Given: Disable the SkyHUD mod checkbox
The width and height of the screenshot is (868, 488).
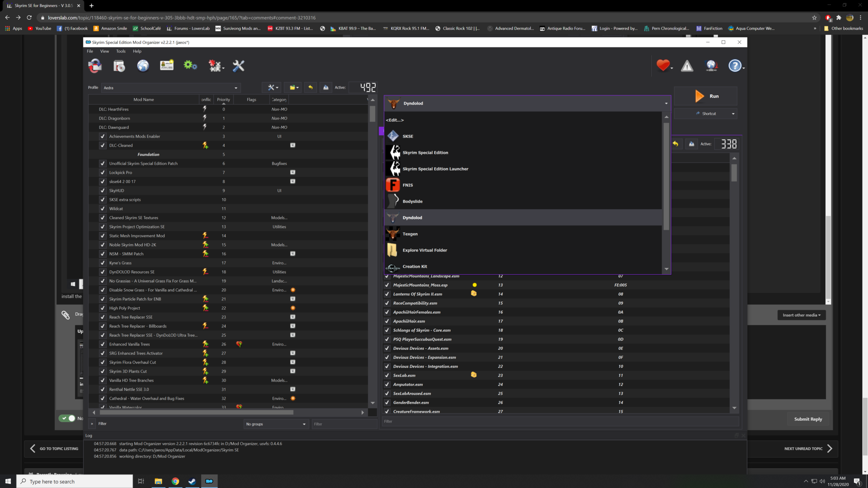Looking at the screenshot, I should tap(103, 190).
